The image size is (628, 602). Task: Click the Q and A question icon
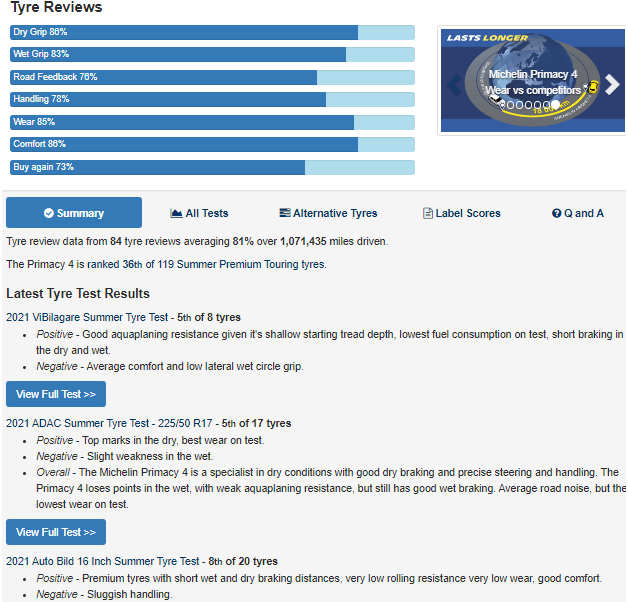coord(556,213)
